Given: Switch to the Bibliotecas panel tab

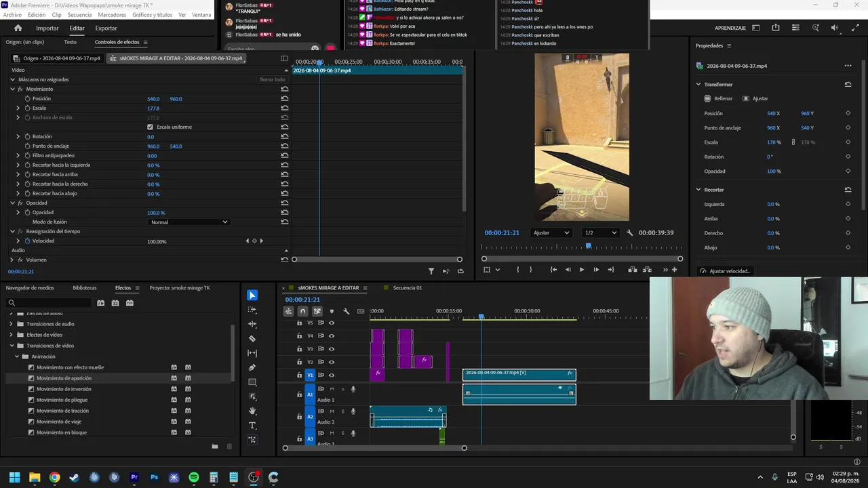Looking at the screenshot, I should [85, 288].
